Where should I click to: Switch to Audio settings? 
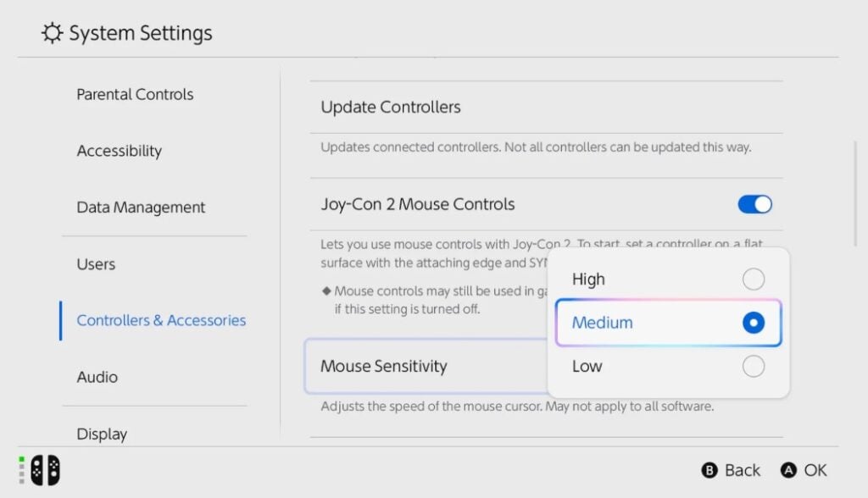coord(97,377)
